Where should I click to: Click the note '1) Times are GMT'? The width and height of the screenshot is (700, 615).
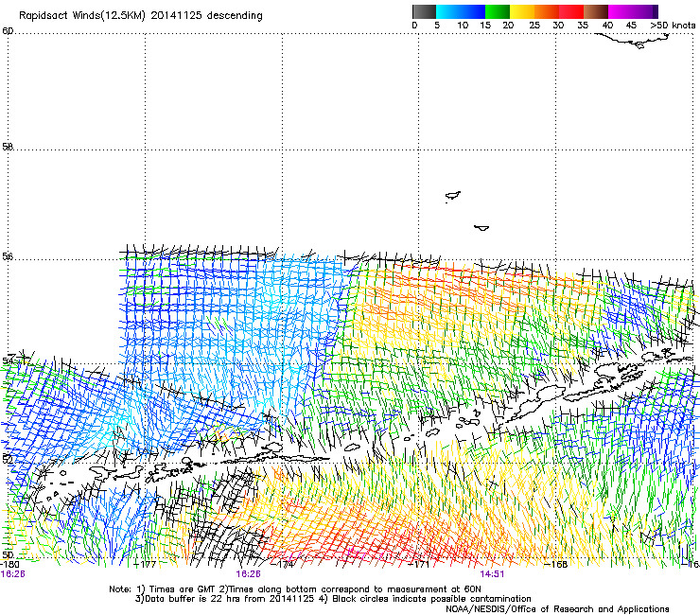[x=177, y=589]
